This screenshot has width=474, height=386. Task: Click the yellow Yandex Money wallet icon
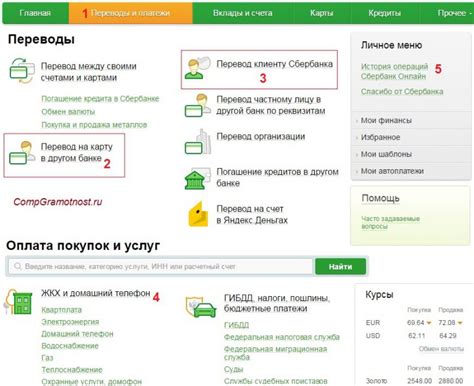click(198, 214)
